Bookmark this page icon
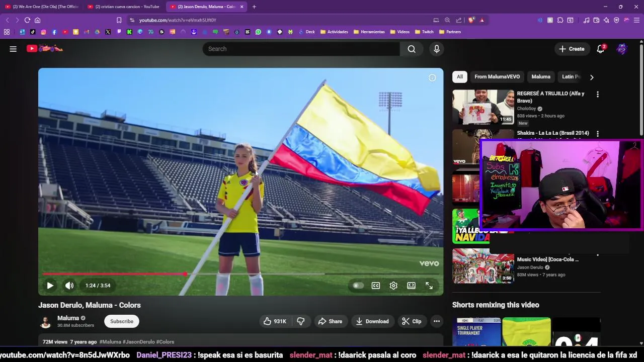The width and height of the screenshot is (644, 362). (x=119, y=20)
